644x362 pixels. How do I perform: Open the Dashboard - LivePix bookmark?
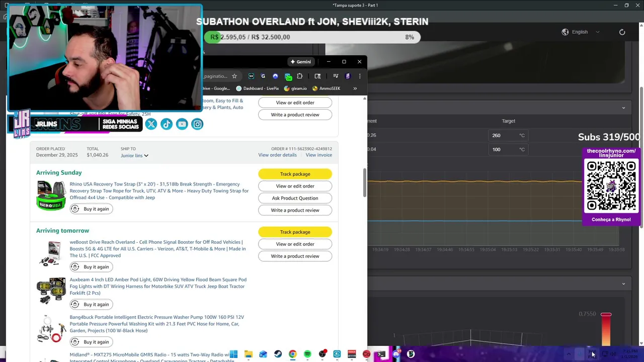pyautogui.click(x=257, y=88)
